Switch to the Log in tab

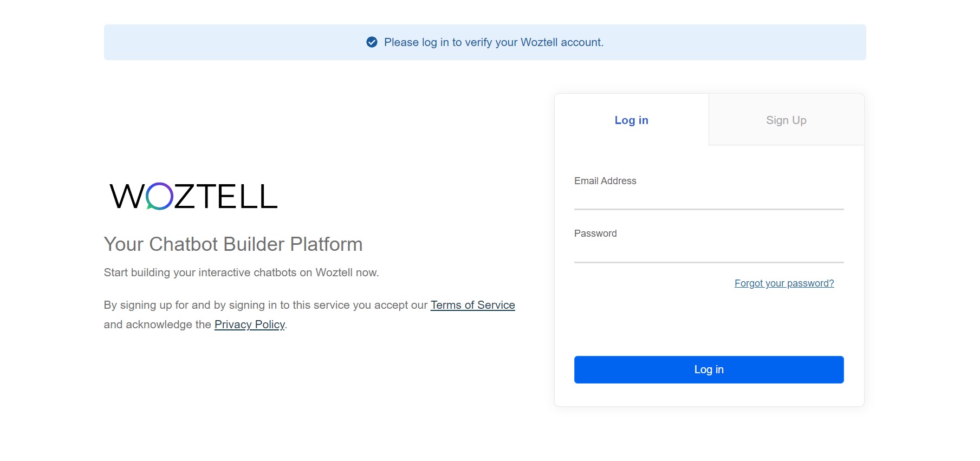tap(631, 120)
